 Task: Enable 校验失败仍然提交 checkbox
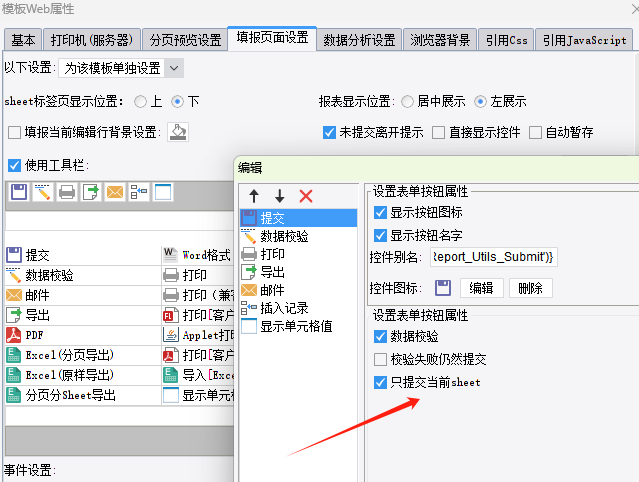(380, 359)
